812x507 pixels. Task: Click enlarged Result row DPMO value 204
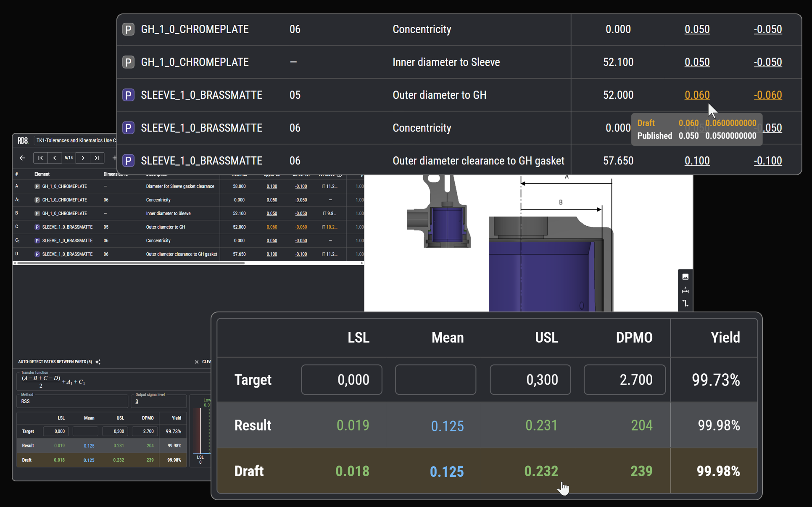coord(641,425)
